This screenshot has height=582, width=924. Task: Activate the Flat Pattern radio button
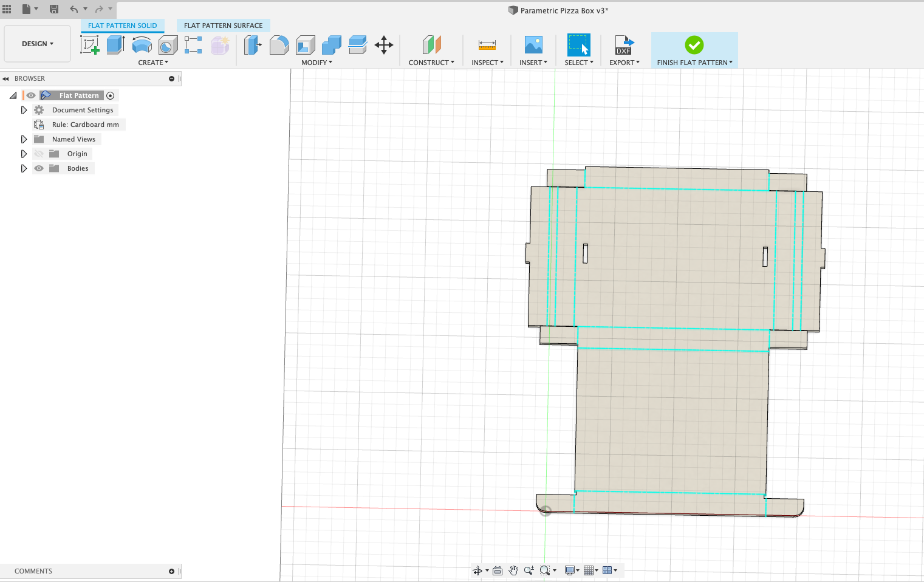tap(111, 95)
